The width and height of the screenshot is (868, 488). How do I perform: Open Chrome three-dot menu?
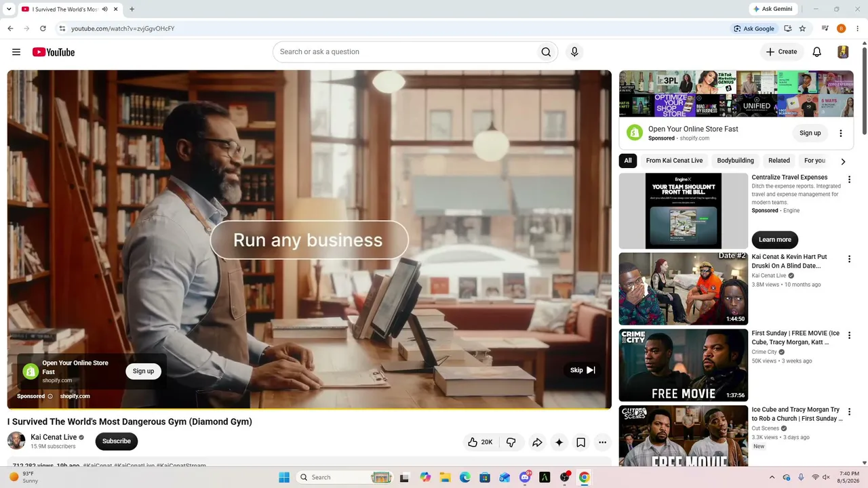[x=858, y=28]
